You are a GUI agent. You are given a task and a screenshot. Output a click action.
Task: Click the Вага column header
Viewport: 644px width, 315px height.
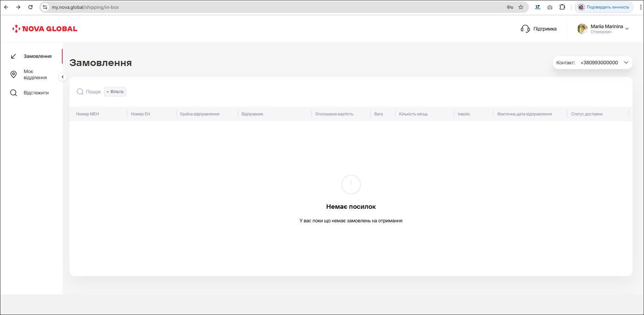click(379, 114)
